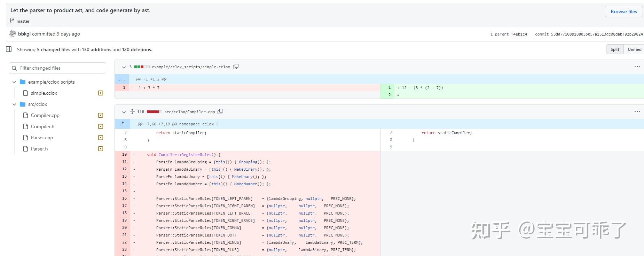Viewport: 644px width, 256px height.
Task: Collapse the example/cclox_scripts folder
Action: 14,82
